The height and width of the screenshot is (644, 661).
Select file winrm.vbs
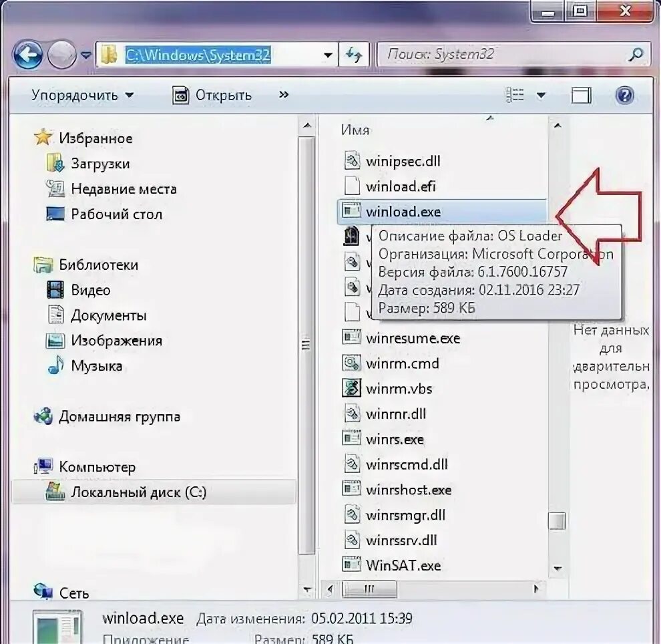(399, 389)
